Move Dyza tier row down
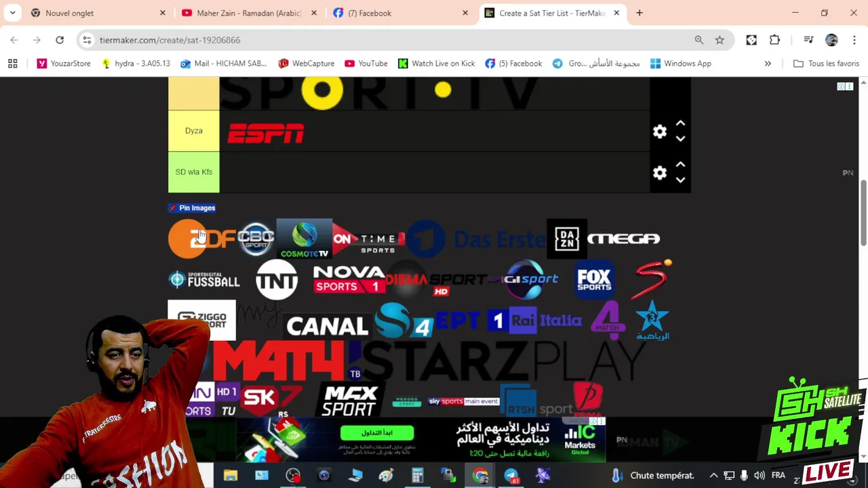Image resolution: width=868 pixels, height=488 pixels. click(x=680, y=139)
